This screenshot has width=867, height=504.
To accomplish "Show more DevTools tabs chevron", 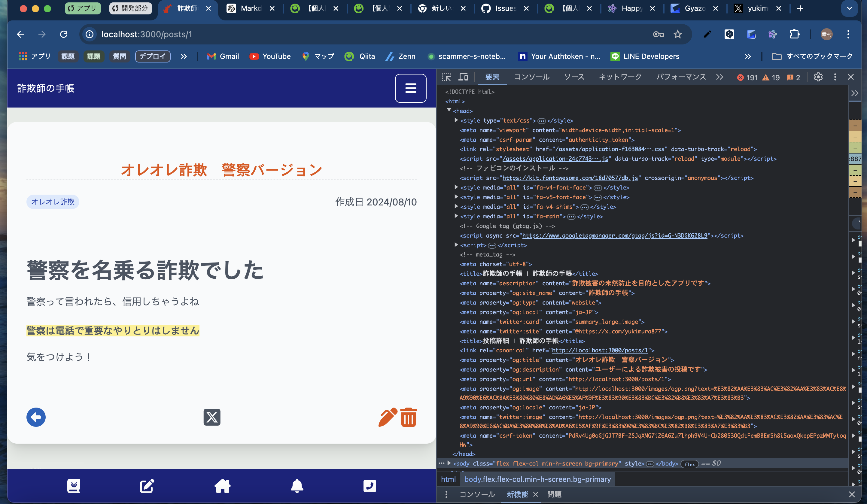I will coord(720,77).
